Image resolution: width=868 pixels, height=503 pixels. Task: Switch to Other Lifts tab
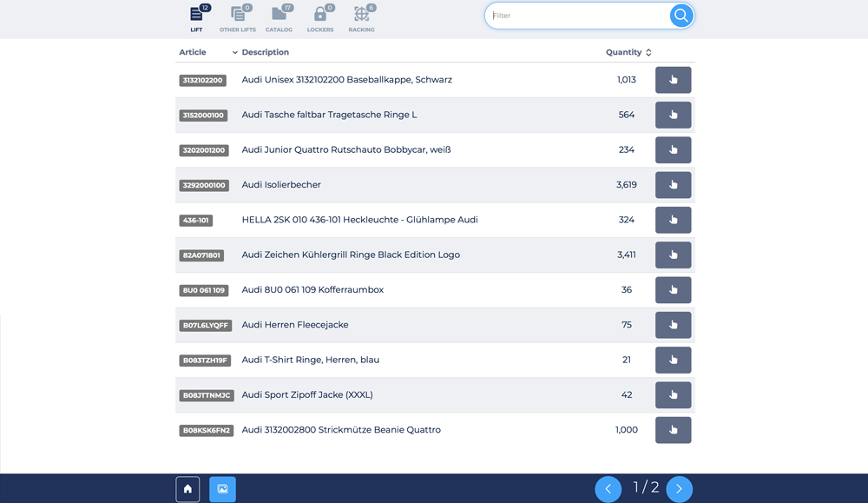tap(237, 18)
